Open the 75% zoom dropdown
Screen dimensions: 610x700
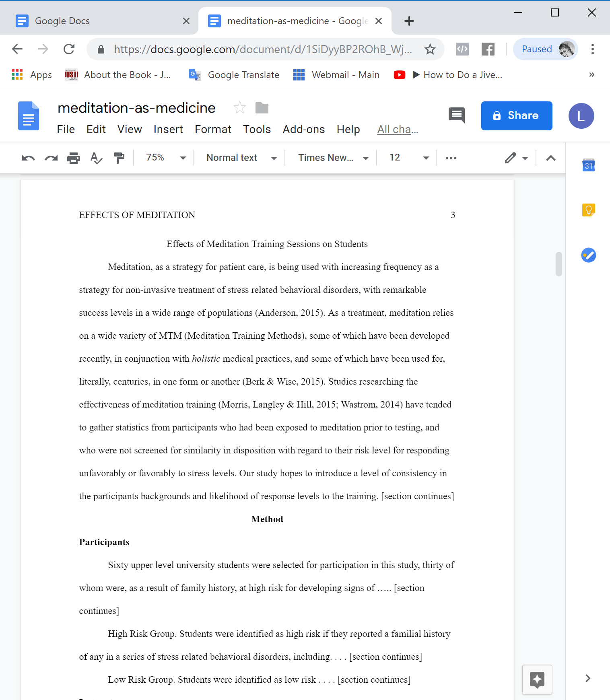pyautogui.click(x=166, y=158)
